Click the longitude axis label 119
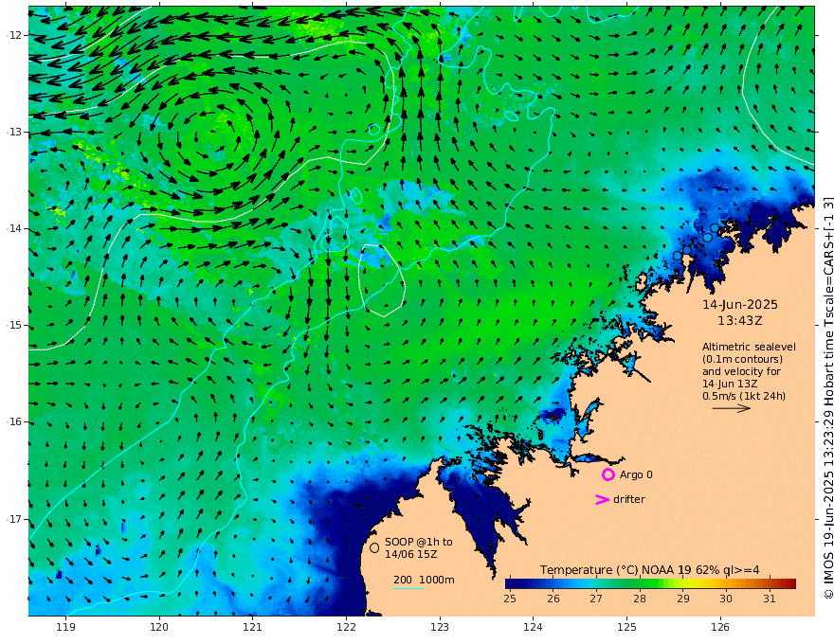Screen dimensions: 834x644 pyautogui.click(x=65, y=627)
